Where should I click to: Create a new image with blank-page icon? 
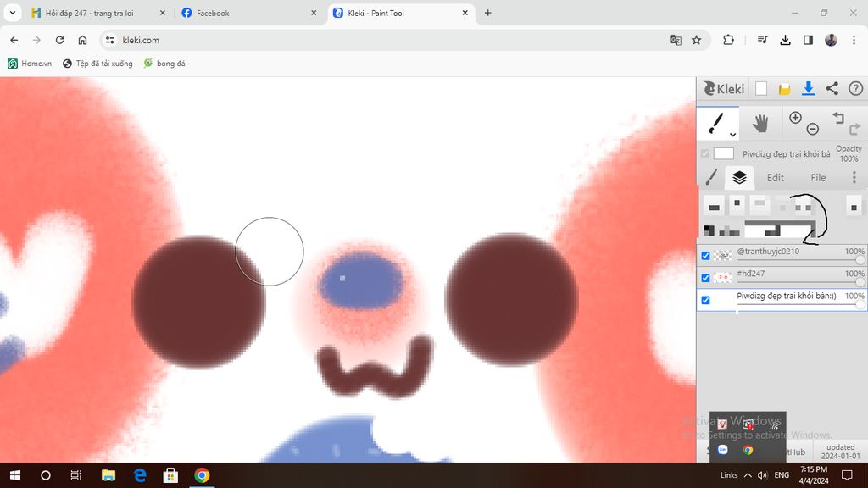click(x=761, y=88)
